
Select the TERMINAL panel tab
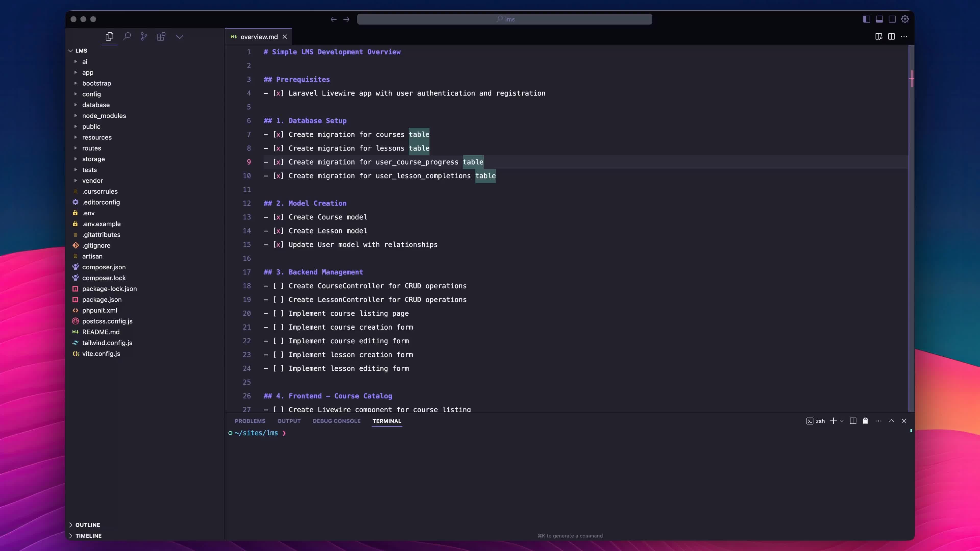387,421
